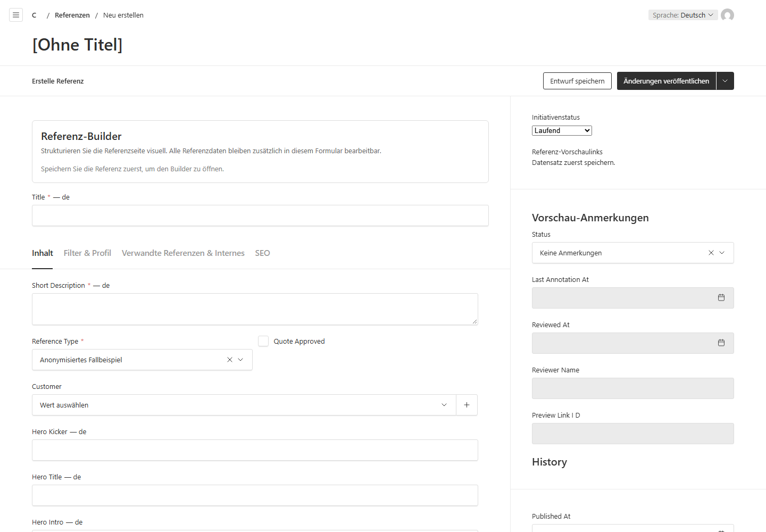Click the [Ohne Titel] page title
Viewport: 766px width, 532px height.
click(x=78, y=45)
